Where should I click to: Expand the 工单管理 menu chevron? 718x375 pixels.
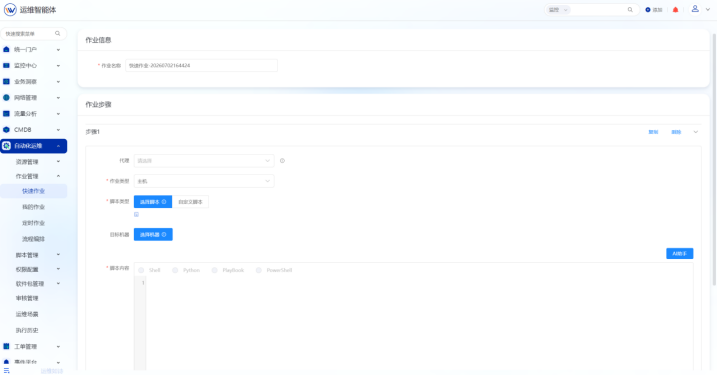(x=58, y=346)
